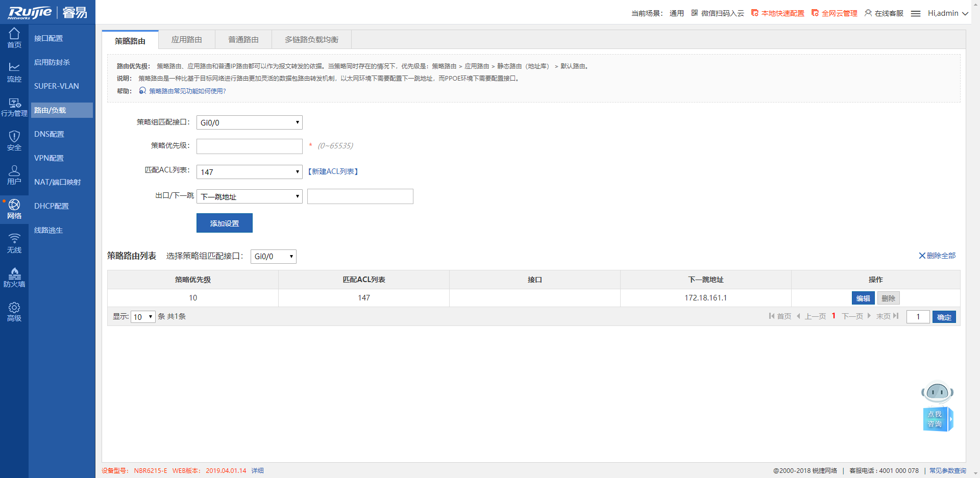The width and height of the screenshot is (980, 478).
Task: Open the 安全 security shield icon
Action: click(x=14, y=141)
